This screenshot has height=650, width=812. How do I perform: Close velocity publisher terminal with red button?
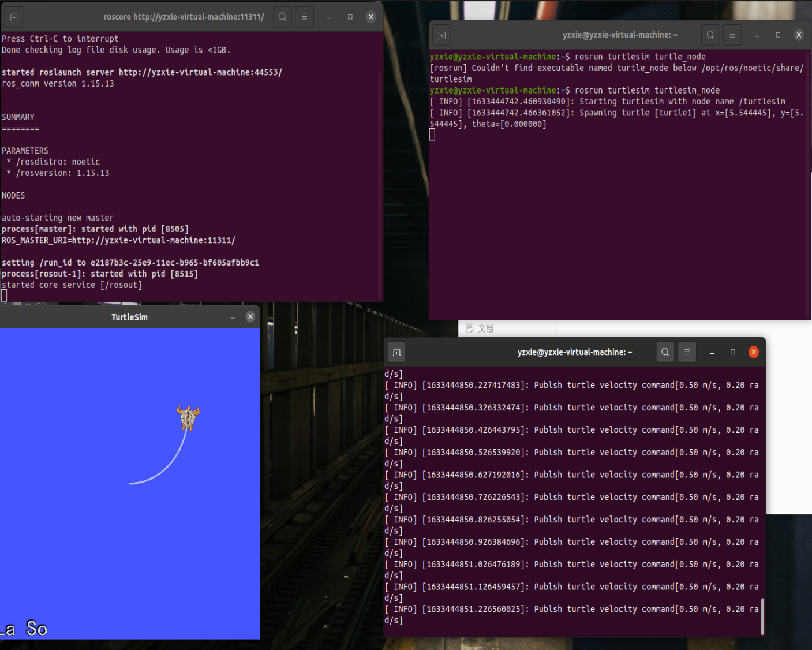pos(754,352)
